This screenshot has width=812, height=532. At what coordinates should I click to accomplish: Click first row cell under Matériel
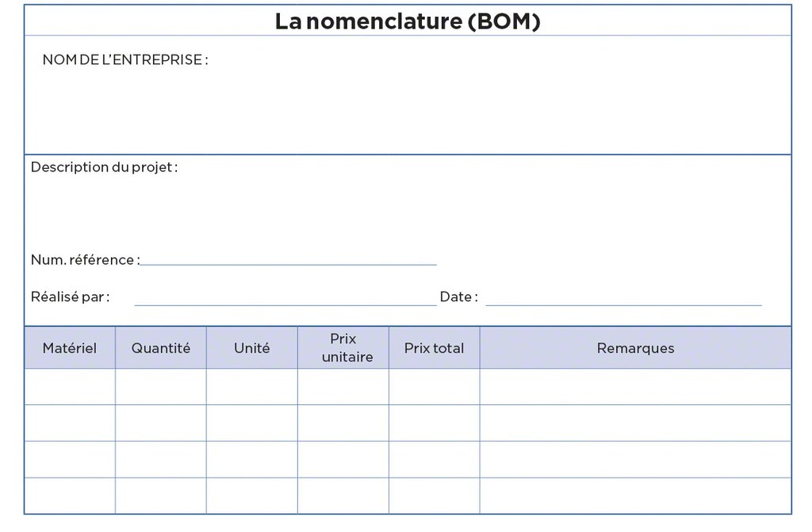(x=70, y=387)
